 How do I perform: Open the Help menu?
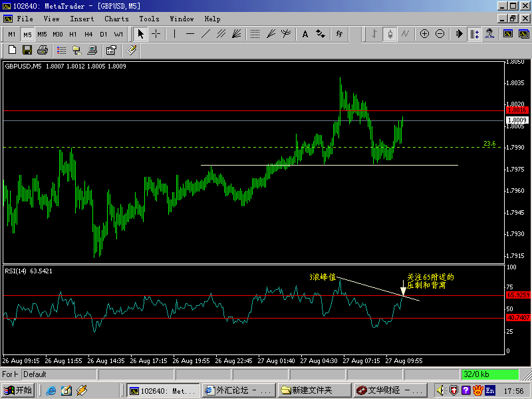click(x=212, y=19)
